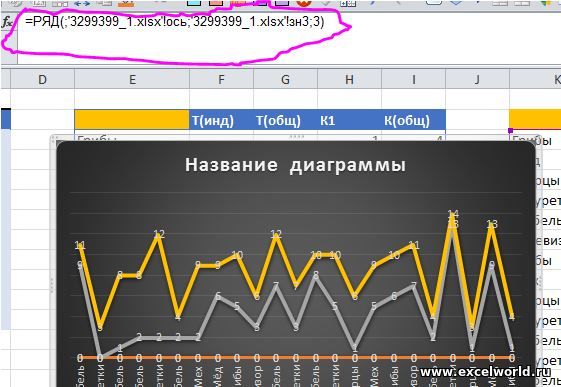Select column H header
Screen dimensions: 561x387
click(x=349, y=79)
